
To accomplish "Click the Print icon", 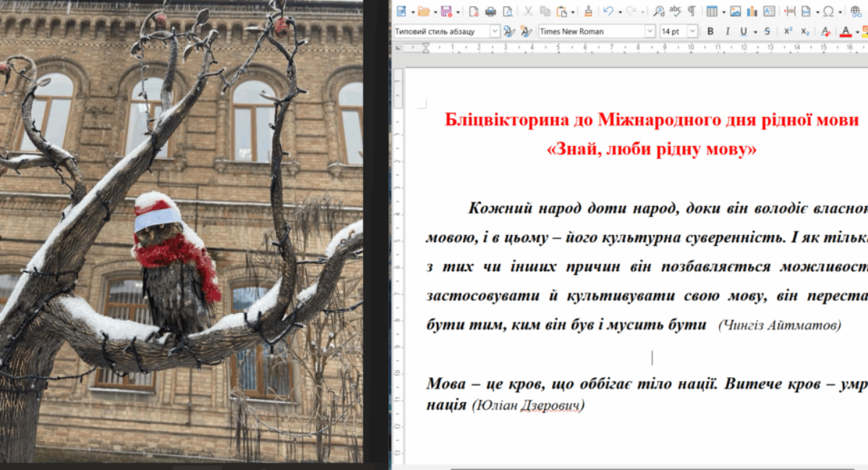I will pyautogui.click(x=490, y=11).
